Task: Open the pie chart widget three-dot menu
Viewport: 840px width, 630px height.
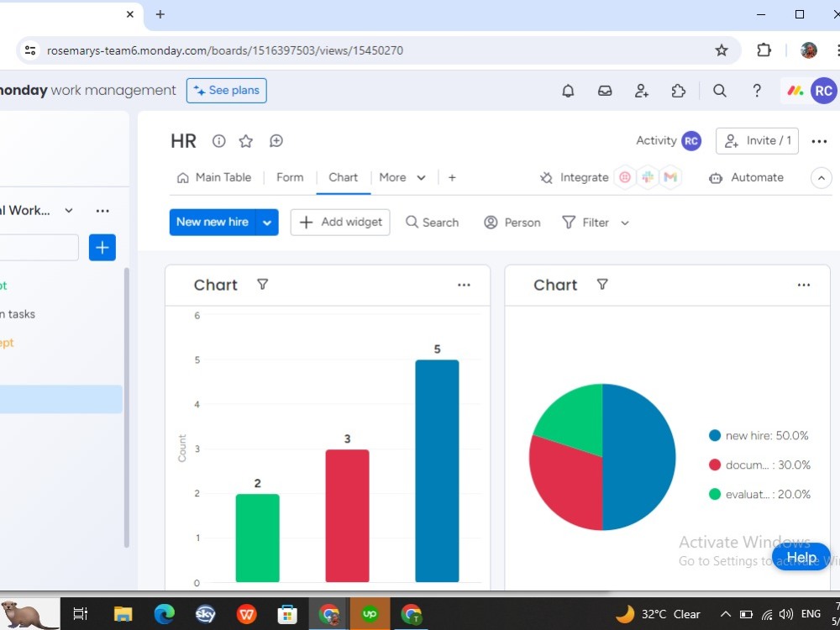Action: pyautogui.click(x=804, y=285)
